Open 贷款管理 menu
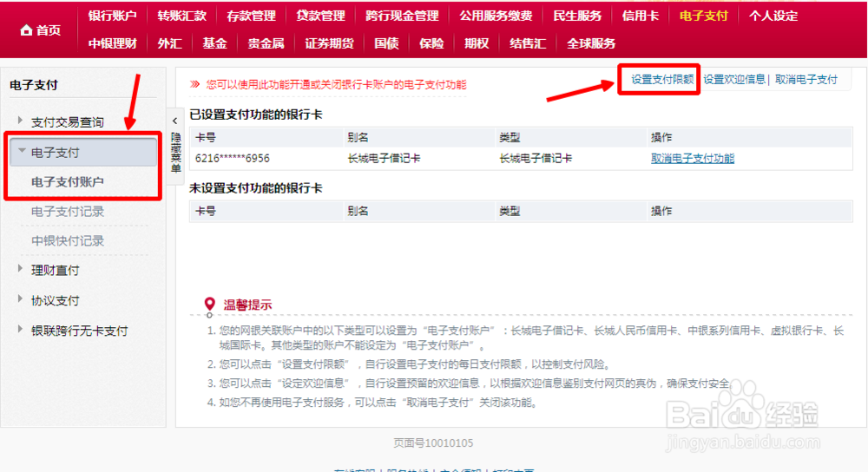 (x=320, y=16)
